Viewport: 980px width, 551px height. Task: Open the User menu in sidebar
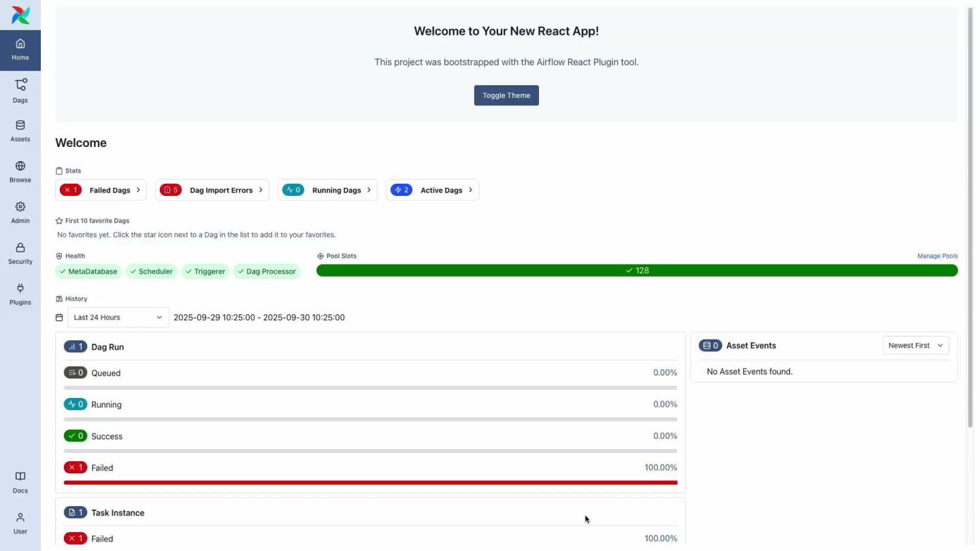click(x=20, y=524)
